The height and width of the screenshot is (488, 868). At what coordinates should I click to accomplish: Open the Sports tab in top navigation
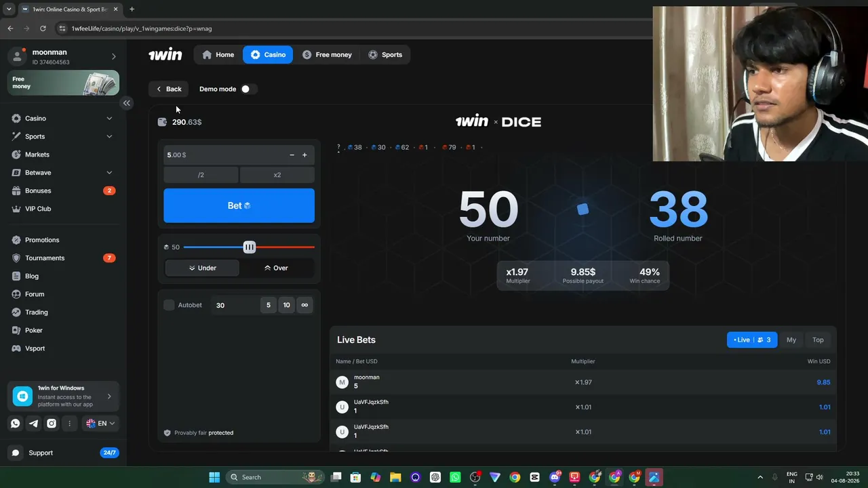click(385, 55)
